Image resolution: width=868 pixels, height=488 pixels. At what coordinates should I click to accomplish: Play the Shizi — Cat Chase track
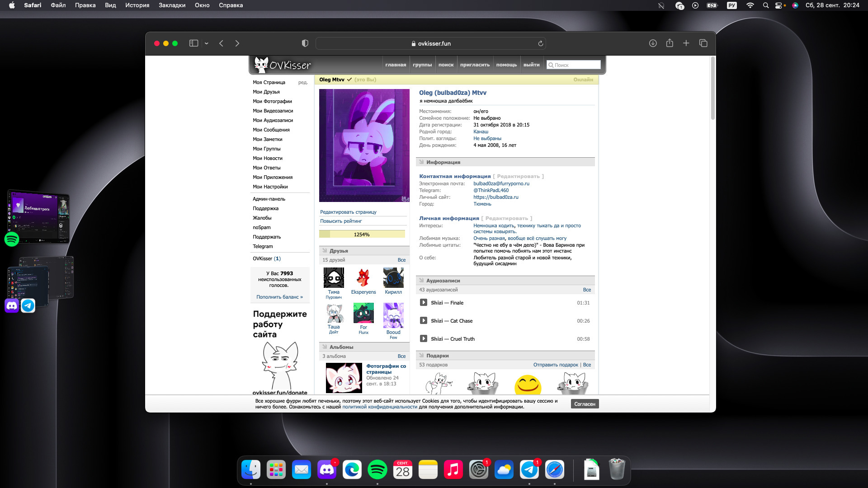point(424,321)
